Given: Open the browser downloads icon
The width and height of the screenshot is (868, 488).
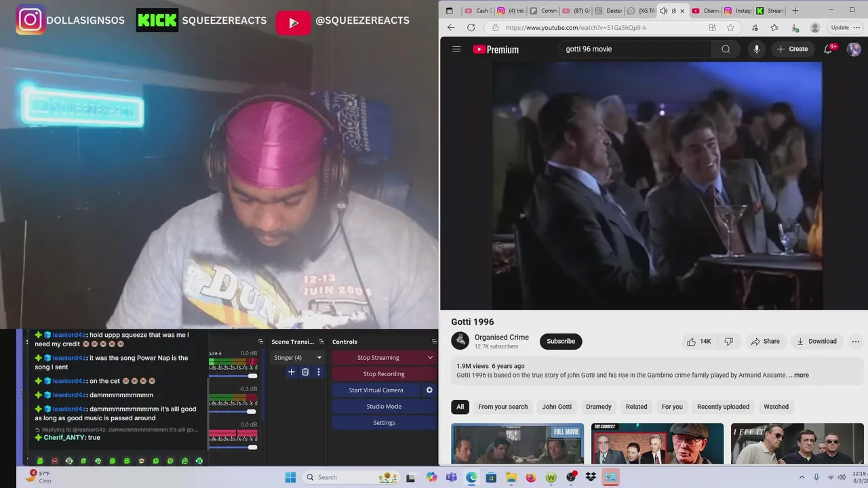Looking at the screenshot, I should (795, 28).
